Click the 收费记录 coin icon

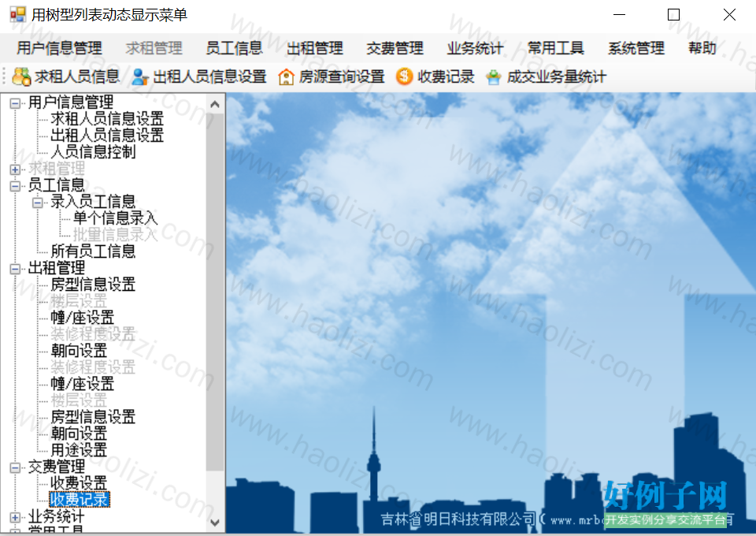(x=405, y=76)
